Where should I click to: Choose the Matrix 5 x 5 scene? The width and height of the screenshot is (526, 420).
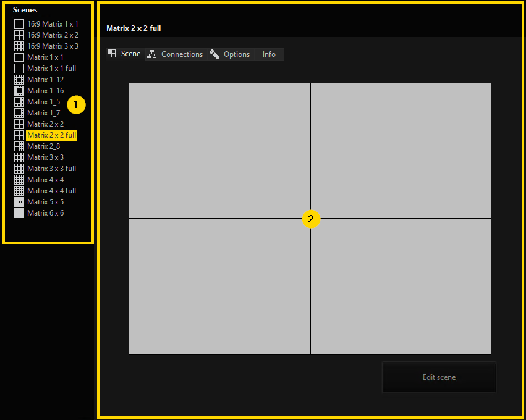click(45, 202)
